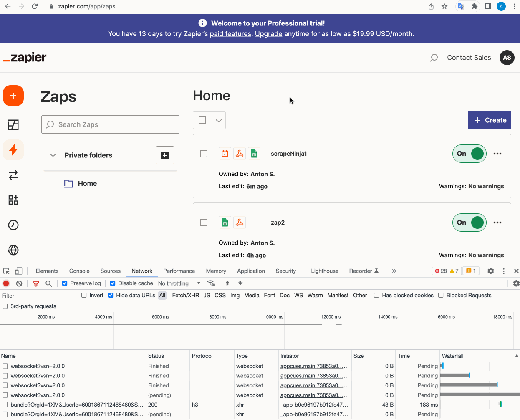The image size is (520, 420).
Task: Switch to the Elements tab
Action: tap(47, 271)
